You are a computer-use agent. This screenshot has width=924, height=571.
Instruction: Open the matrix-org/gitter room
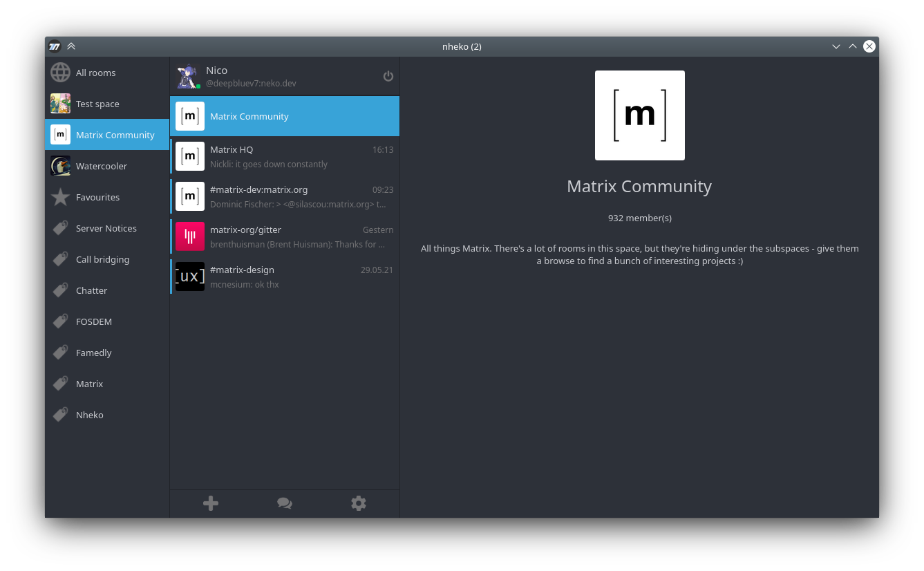click(x=285, y=236)
